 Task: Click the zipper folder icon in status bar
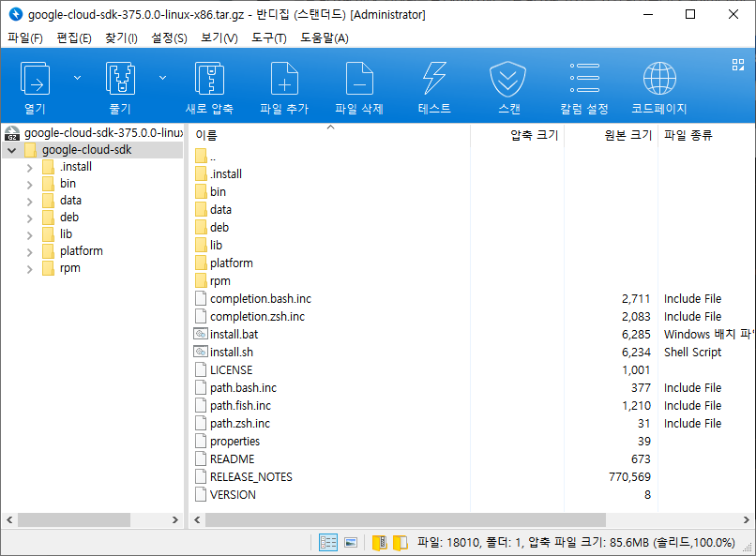coord(380,543)
